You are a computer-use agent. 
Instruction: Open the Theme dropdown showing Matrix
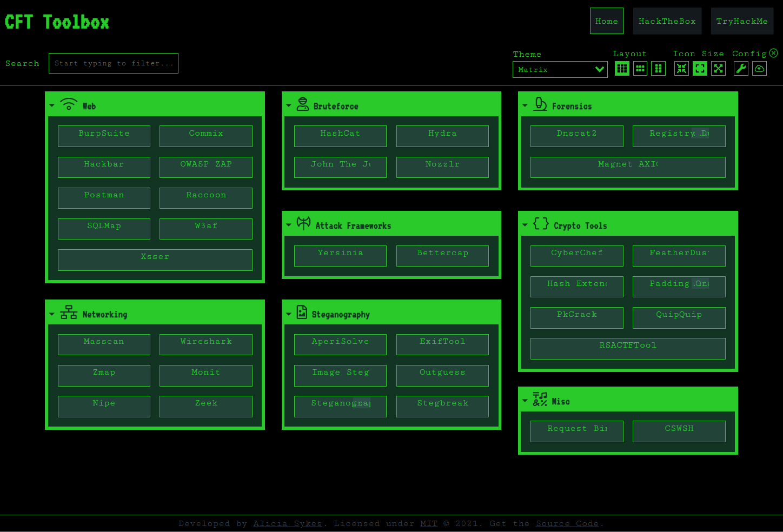point(560,69)
